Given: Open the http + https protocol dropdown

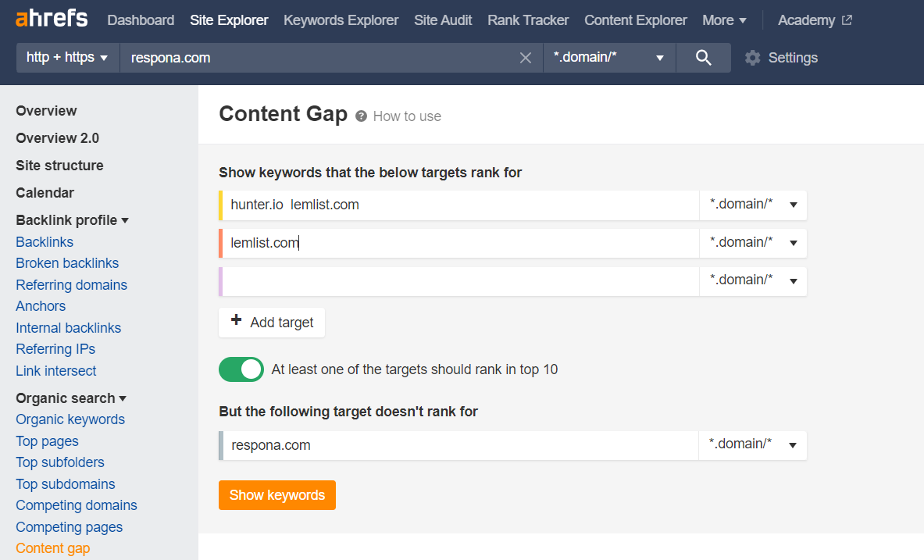Looking at the screenshot, I should tap(67, 58).
